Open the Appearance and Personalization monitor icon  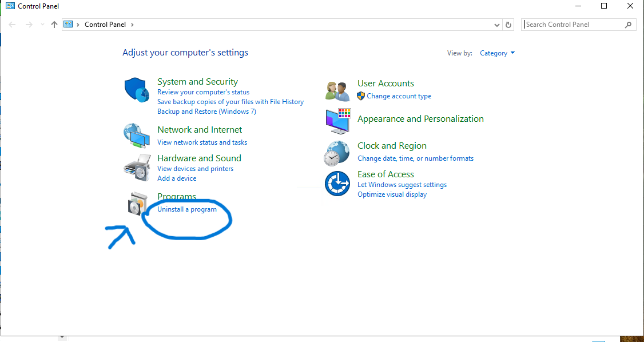click(x=338, y=121)
